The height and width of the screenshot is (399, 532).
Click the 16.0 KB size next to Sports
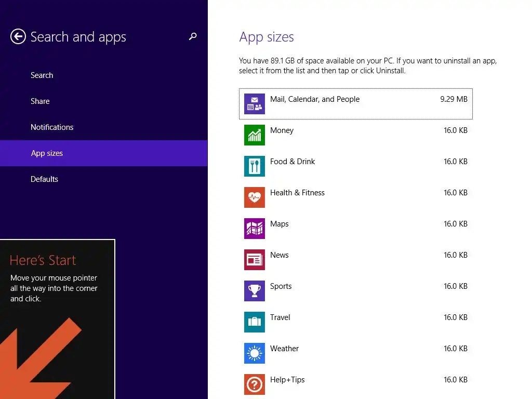point(455,286)
